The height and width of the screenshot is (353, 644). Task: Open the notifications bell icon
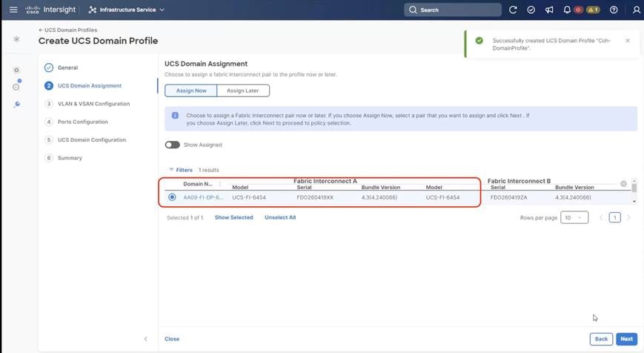point(567,10)
